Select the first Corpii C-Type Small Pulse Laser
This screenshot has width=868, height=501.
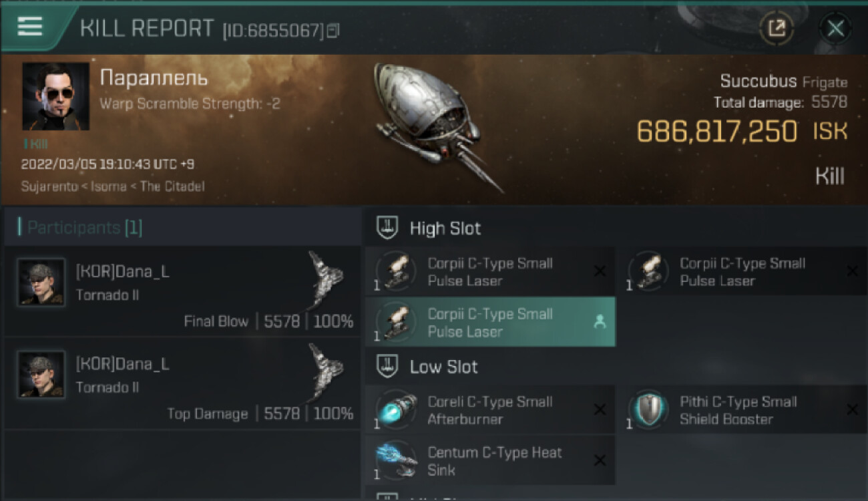pyautogui.click(x=490, y=272)
